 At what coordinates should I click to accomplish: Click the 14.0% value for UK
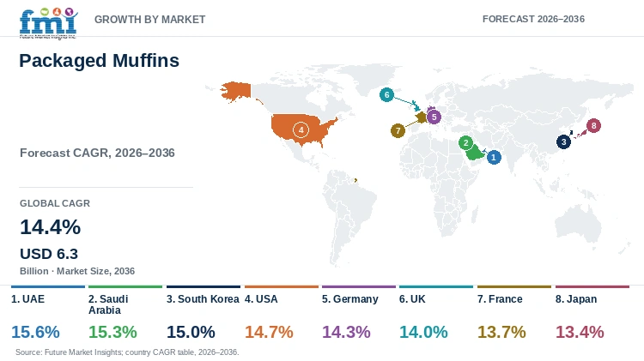[x=423, y=332]
